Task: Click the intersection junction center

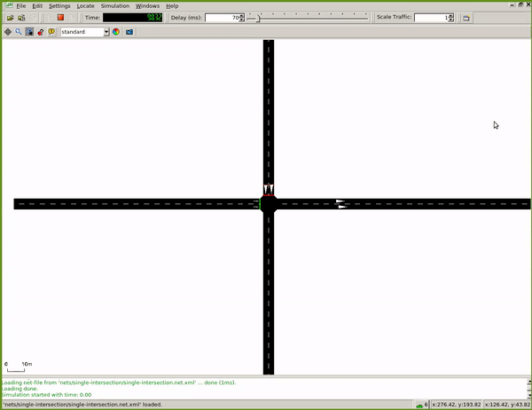Action: point(269,204)
